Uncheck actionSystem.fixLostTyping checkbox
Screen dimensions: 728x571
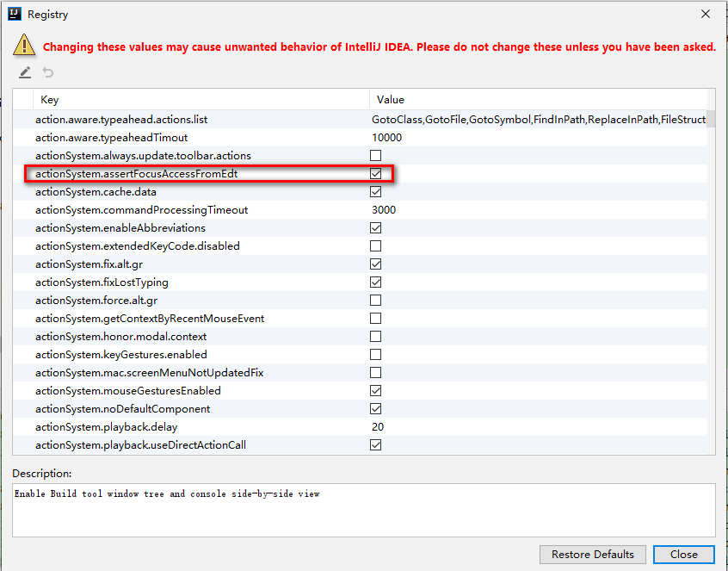[x=375, y=282]
